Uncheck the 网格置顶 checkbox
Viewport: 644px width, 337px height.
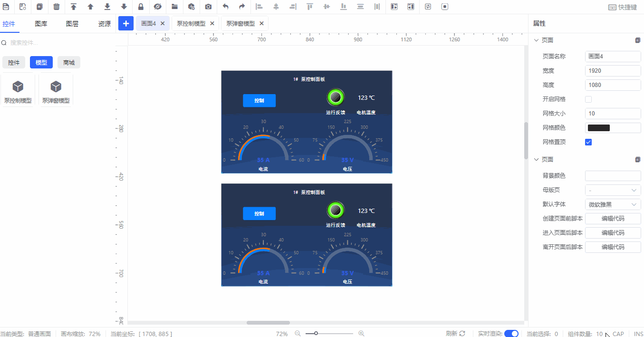(x=588, y=142)
